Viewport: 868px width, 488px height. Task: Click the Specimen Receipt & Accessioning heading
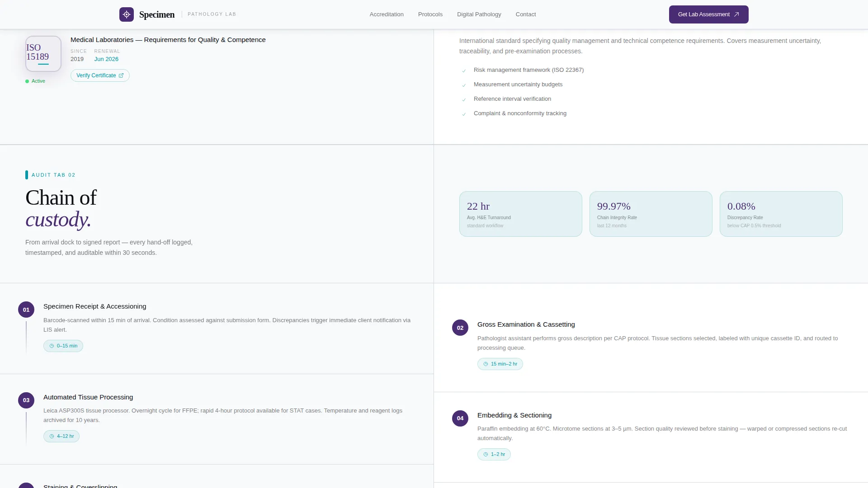pyautogui.click(x=94, y=306)
